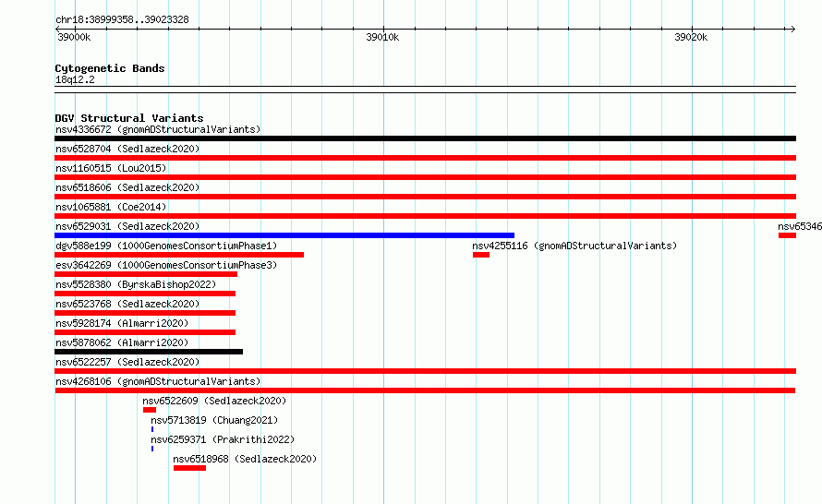The width and height of the screenshot is (822, 504).
Task: Click the red nsv6518968 variant bar
Action: click(x=189, y=468)
